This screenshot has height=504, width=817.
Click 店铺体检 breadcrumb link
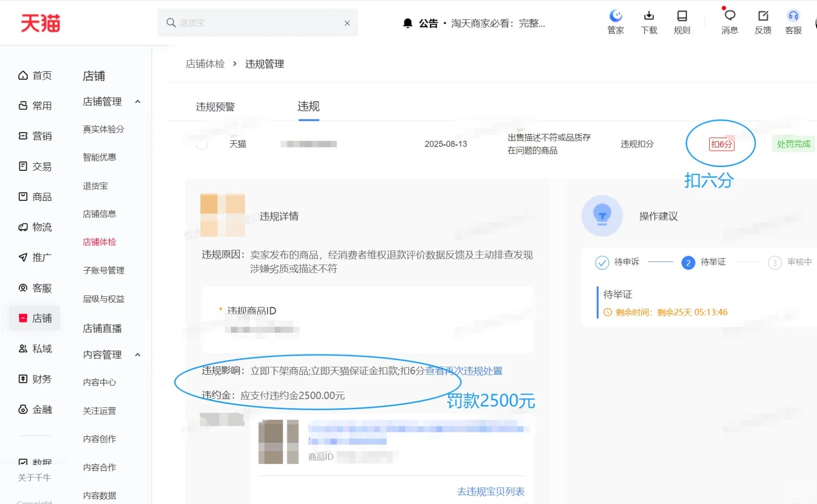tap(205, 64)
